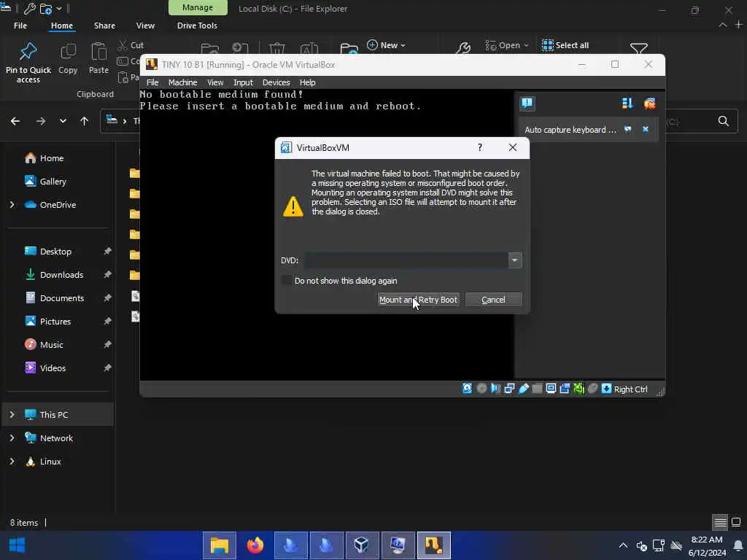Open the File tab in File Explorer
747x560 pixels.
(x=20, y=26)
